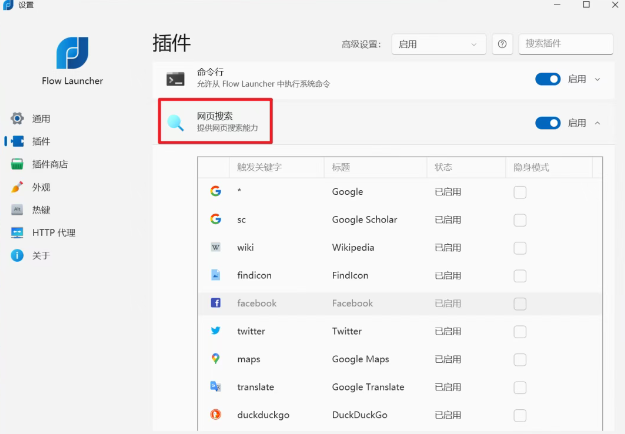Viewport: 625px width, 434px height.
Task: Click the FindIcon row icon
Action: [216, 275]
